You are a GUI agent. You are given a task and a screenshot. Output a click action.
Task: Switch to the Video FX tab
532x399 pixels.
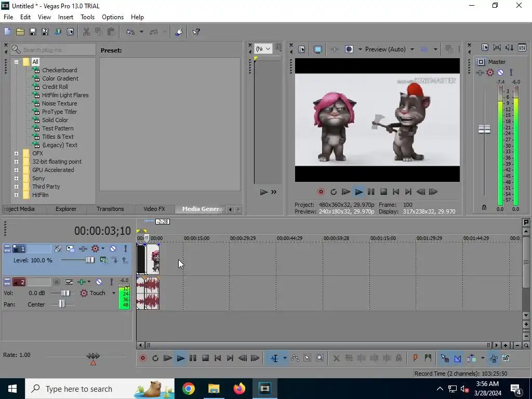click(154, 209)
